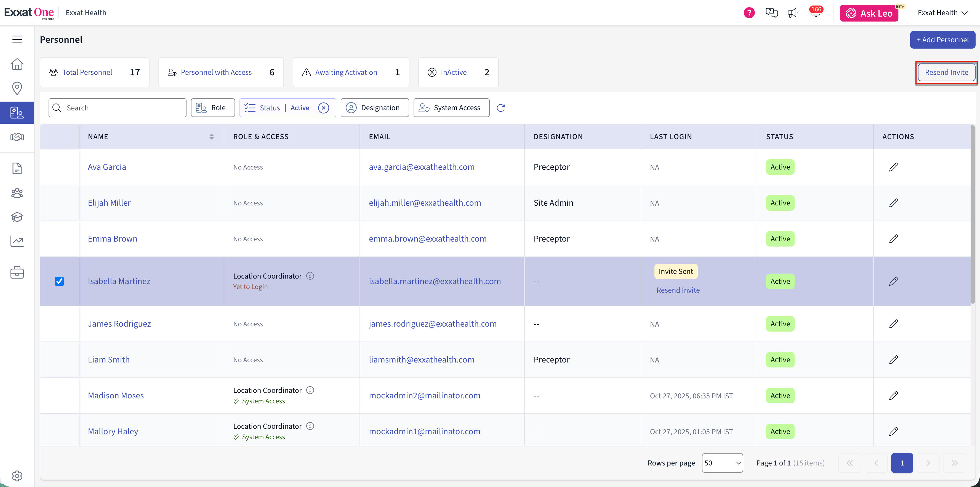Email liamsmith@exxathealth.com
The height and width of the screenshot is (487, 980).
coord(422,360)
